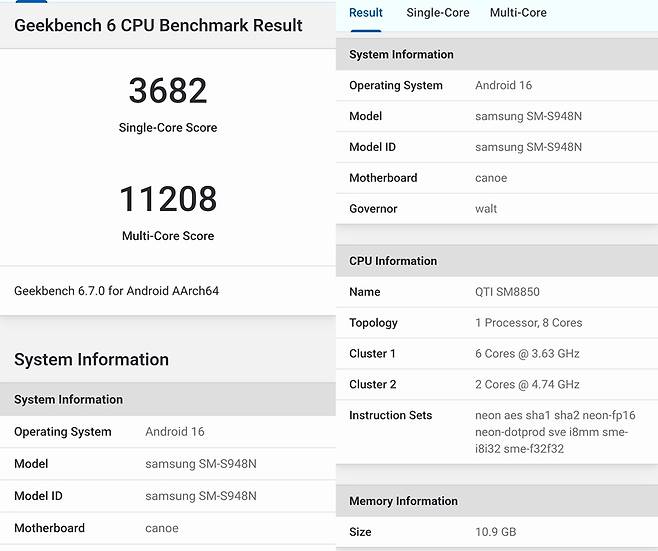The image size is (658, 551).
Task: Click left panel Model value samsung SM-S948N
Action: pos(201,464)
